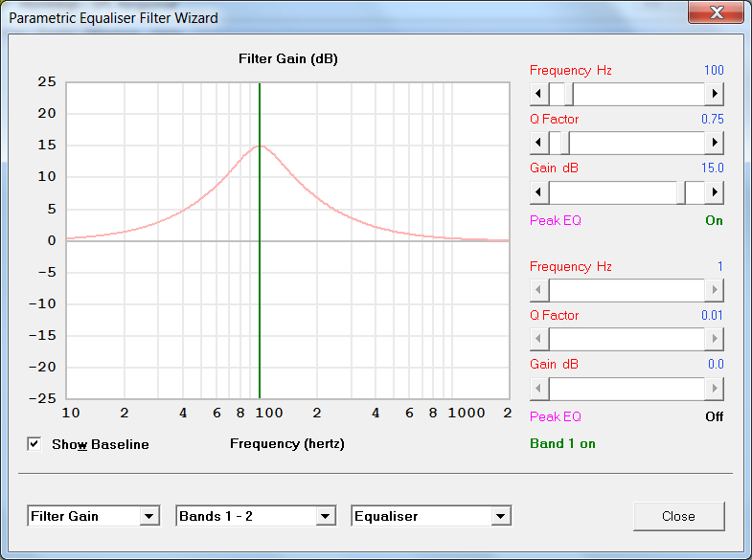
Task: Click the Band 1 on status text
Action: [x=562, y=443]
